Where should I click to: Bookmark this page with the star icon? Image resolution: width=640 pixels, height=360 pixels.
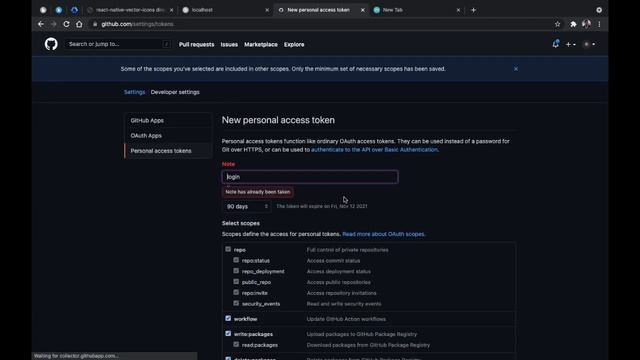[558, 24]
